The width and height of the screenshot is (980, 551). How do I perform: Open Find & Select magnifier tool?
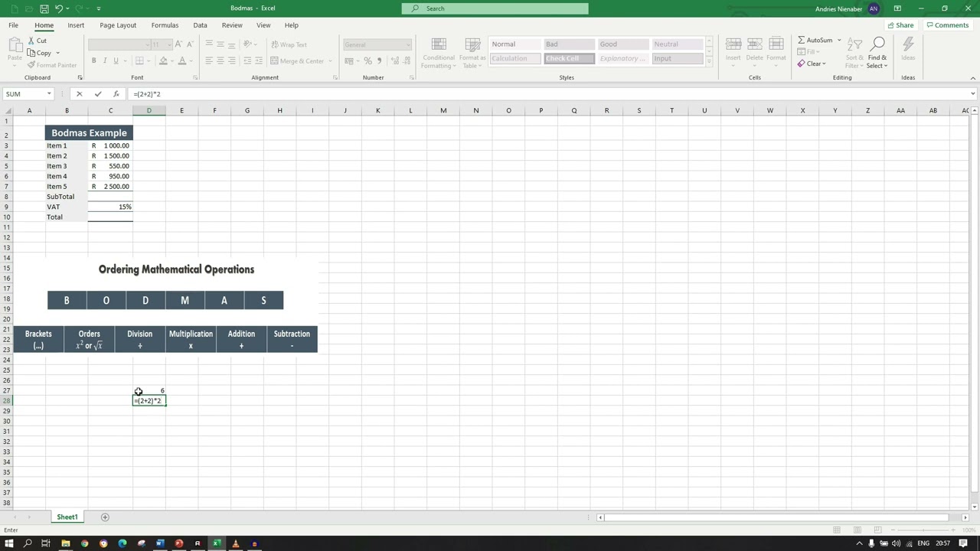877,51
